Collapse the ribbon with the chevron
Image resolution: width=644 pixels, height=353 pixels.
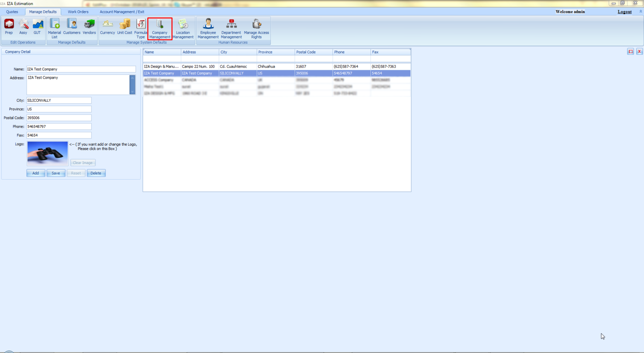(640, 11)
